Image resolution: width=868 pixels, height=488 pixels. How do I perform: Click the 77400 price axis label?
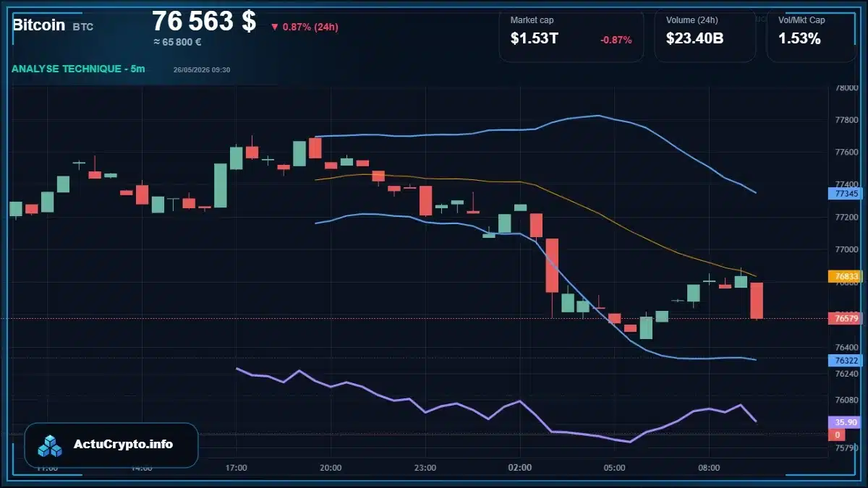pyautogui.click(x=846, y=184)
